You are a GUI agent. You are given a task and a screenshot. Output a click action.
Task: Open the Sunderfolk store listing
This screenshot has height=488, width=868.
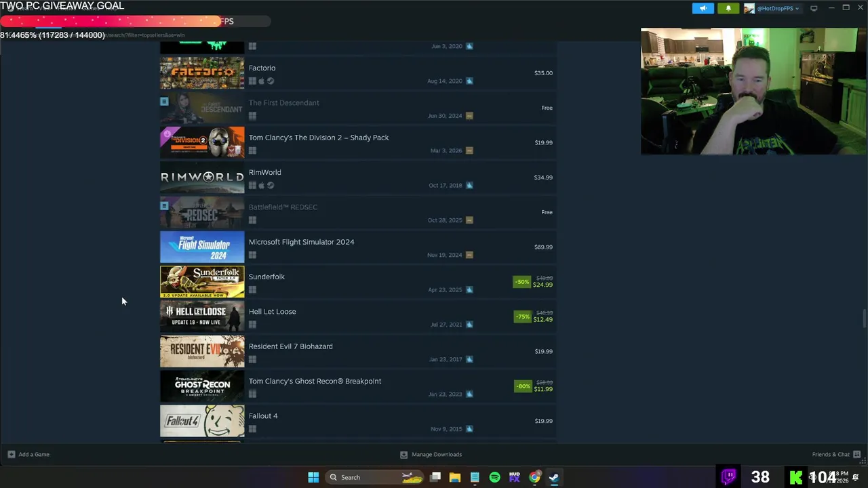358,282
